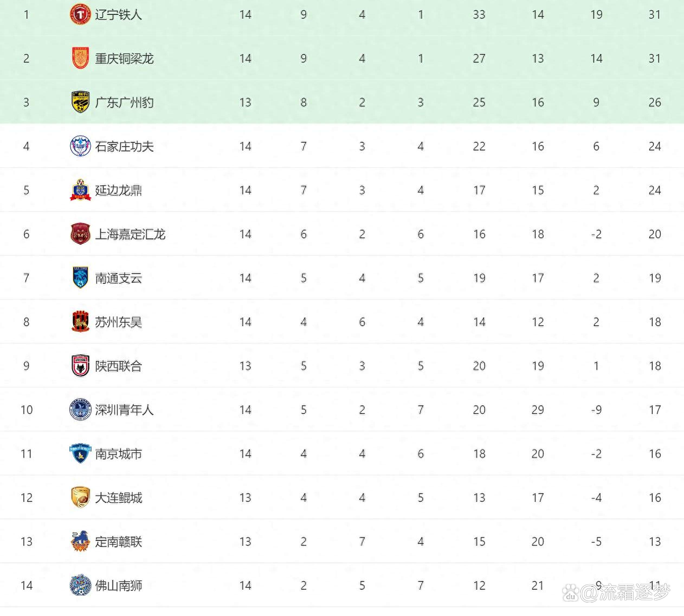Click the rank 3 row for 广东广州豹

[x=342, y=102]
